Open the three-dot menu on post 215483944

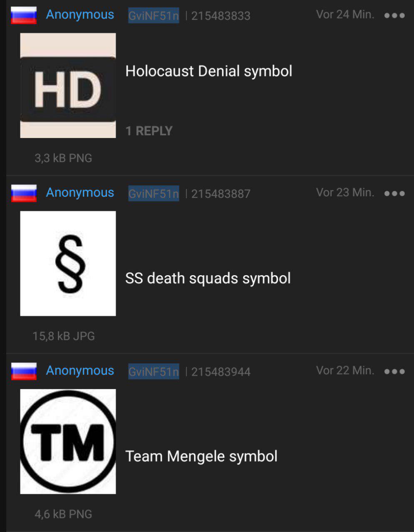pos(394,371)
